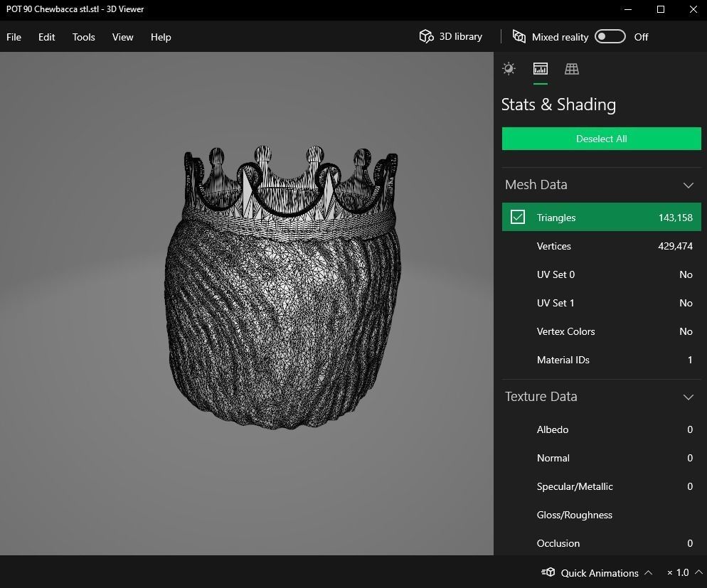Select the Albedo texture row
This screenshot has height=588, width=707.
[x=602, y=429]
